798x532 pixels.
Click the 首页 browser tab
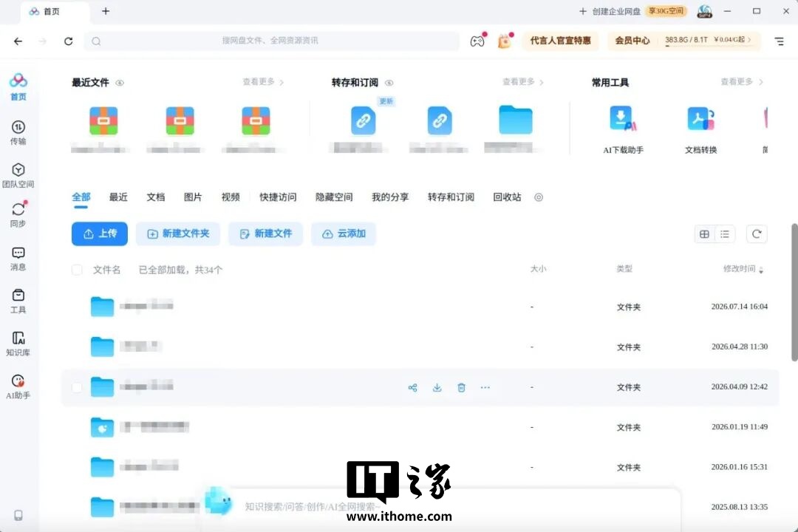pyautogui.click(x=55, y=12)
